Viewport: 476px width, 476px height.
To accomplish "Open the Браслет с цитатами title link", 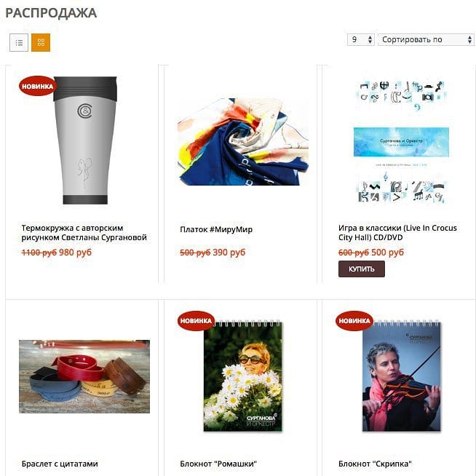I will (x=60, y=464).
